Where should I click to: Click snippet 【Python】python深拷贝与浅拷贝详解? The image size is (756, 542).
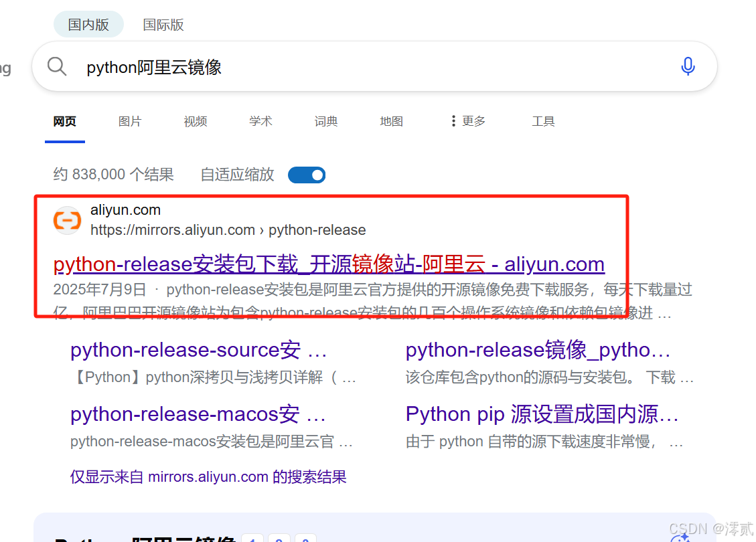click(x=213, y=377)
